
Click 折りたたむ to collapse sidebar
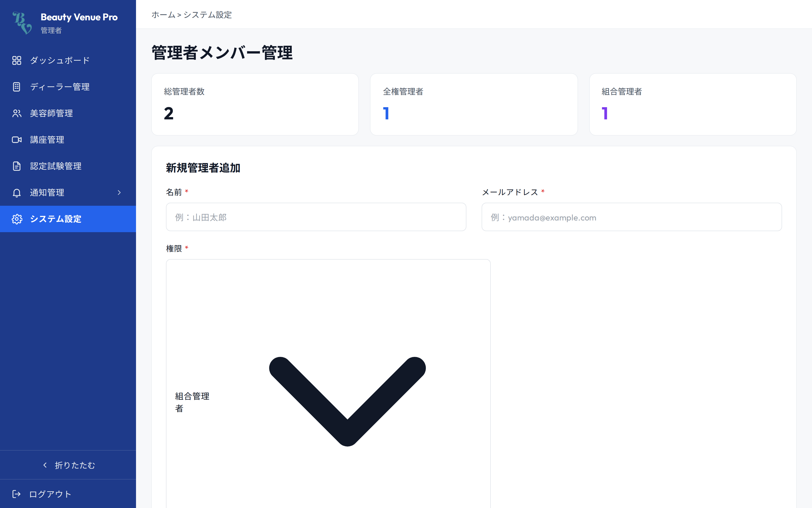coord(68,465)
